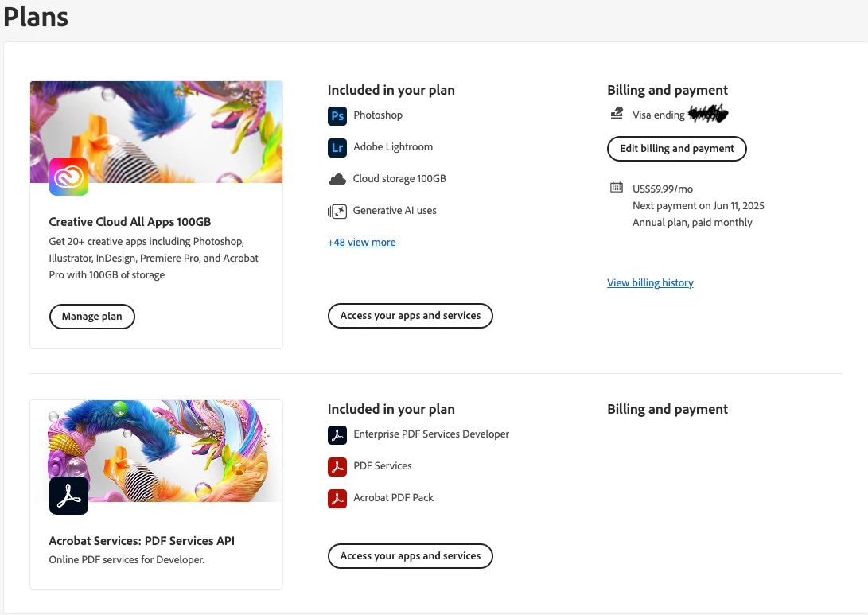Screen dimensions: 868x615
Task: Click the Enterprise PDF Services Developer text
Action: [431, 434]
